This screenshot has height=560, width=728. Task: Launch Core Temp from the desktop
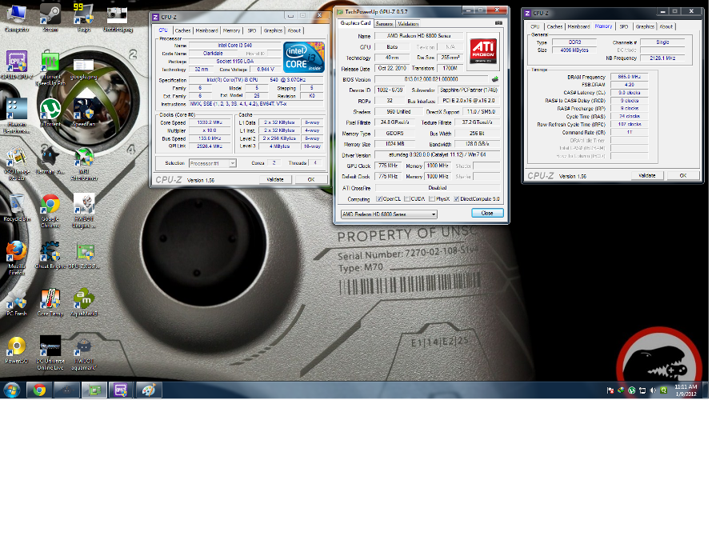click(50, 302)
